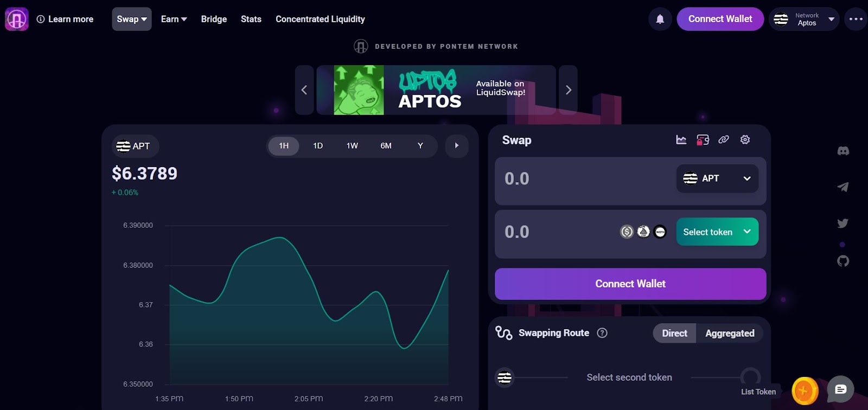Image resolution: width=868 pixels, height=410 pixels.
Task: Open Discord link in sidebar
Action: pos(843,151)
